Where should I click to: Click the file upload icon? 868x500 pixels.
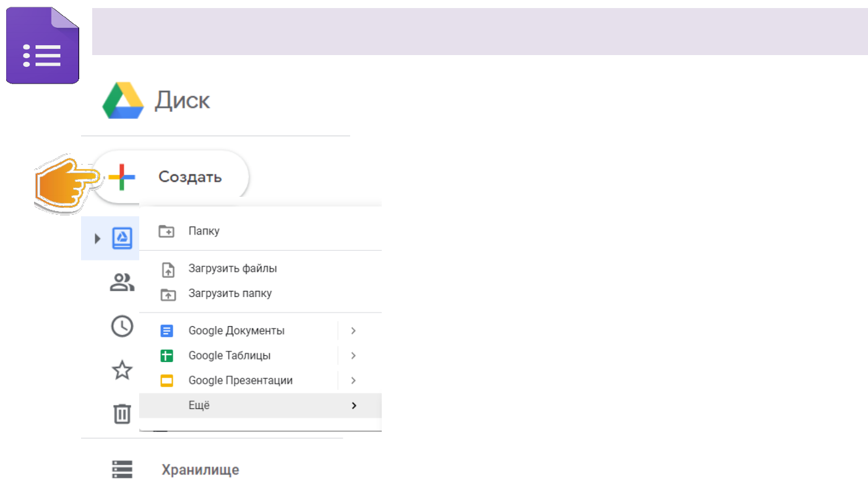coord(167,269)
